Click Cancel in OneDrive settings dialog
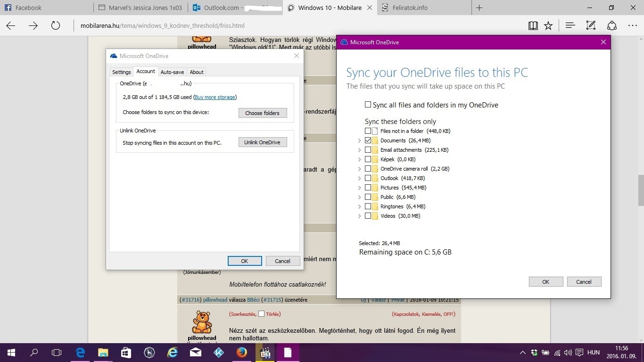644x362 pixels. click(x=283, y=261)
